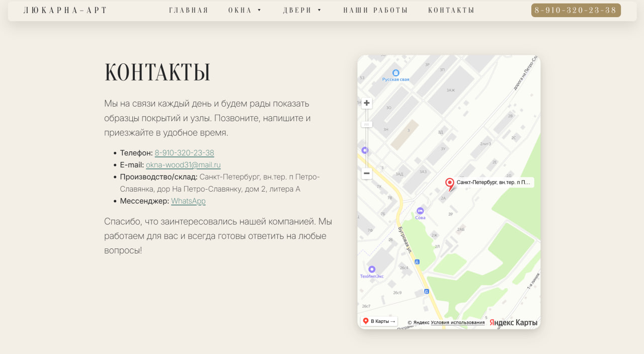Zoom in the map with plus button
Screen dimensions: 644x354
[x=367, y=103]
